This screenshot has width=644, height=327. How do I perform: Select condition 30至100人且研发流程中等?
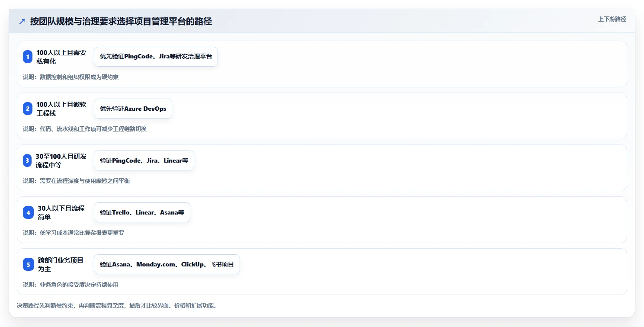point(61,160)
